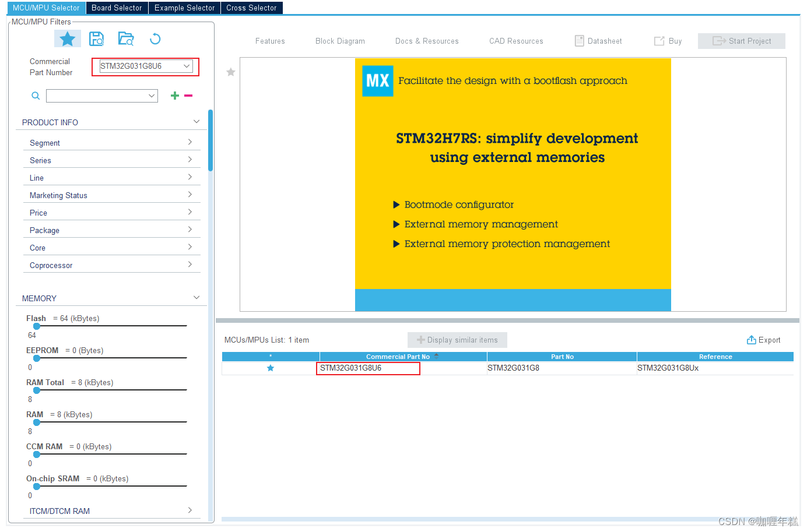The height and width of the screenshot is (532, 807).
Task: Expand the Price filter
Action: 111,213
